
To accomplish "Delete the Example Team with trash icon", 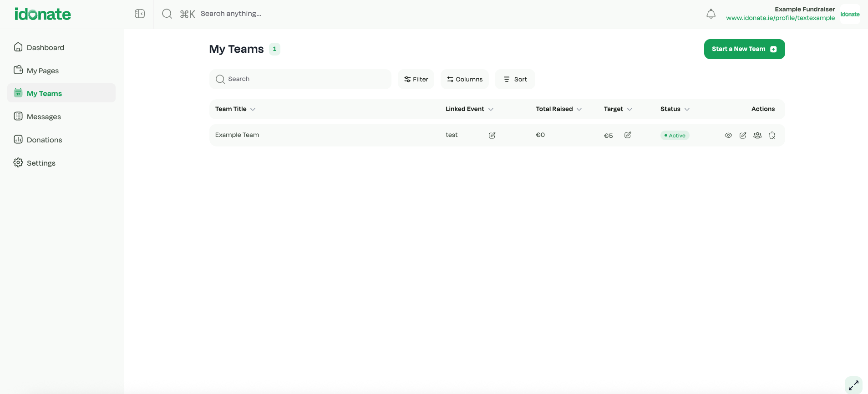I will click(772, 136).
